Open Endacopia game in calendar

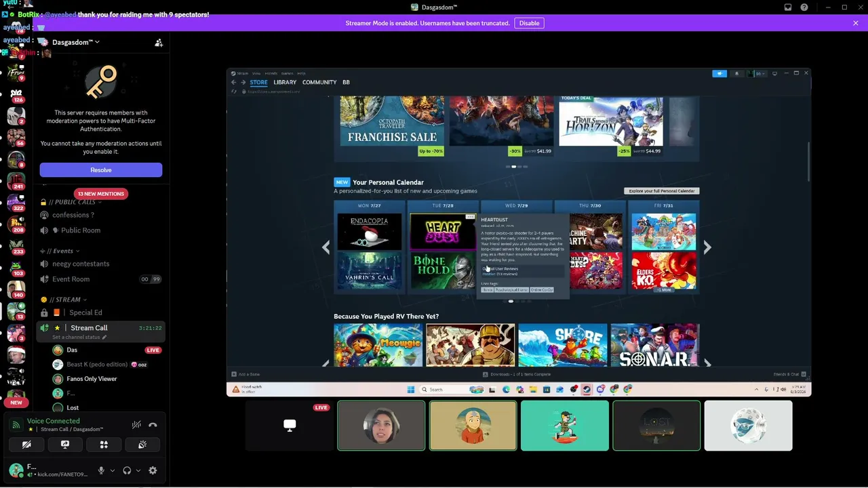[x=369, y=232]
